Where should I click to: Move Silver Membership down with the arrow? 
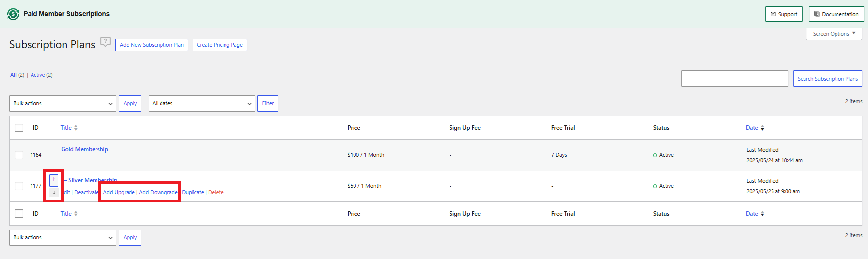(54, 193)
